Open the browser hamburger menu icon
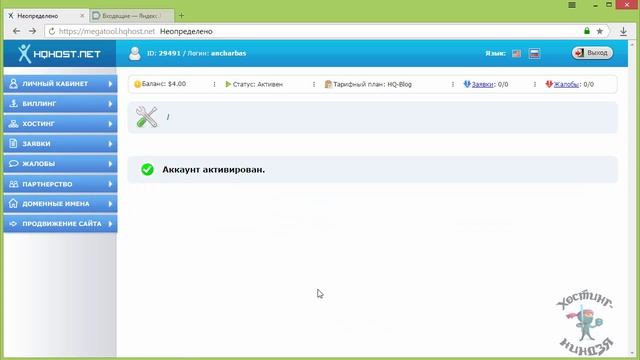 572,5
